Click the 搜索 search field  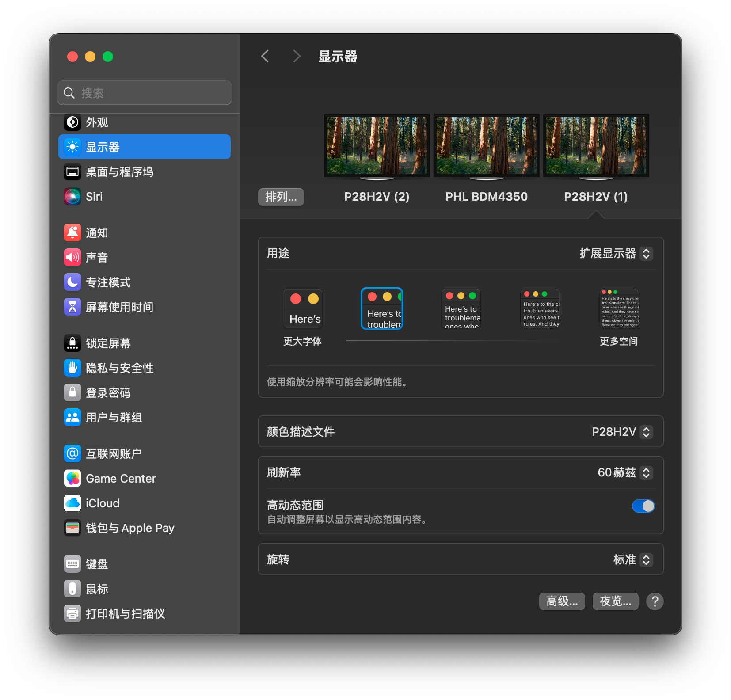[x=145, y=93]
